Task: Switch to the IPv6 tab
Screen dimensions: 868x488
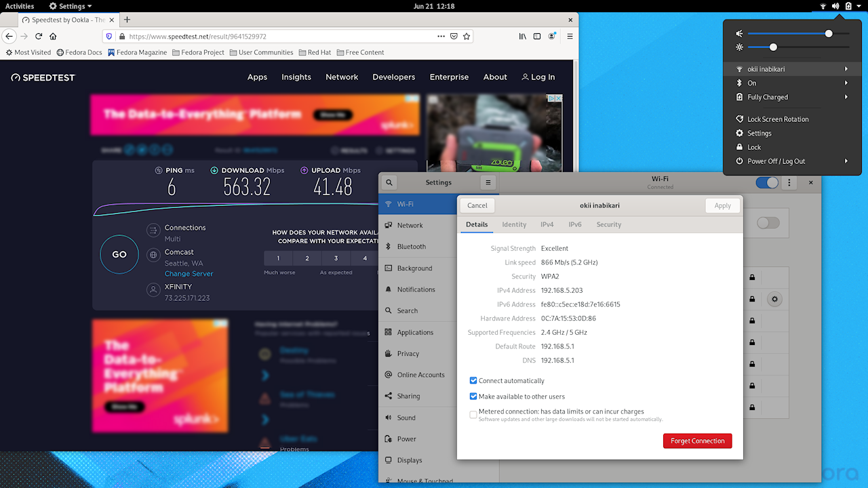Action: pos(575,224)
